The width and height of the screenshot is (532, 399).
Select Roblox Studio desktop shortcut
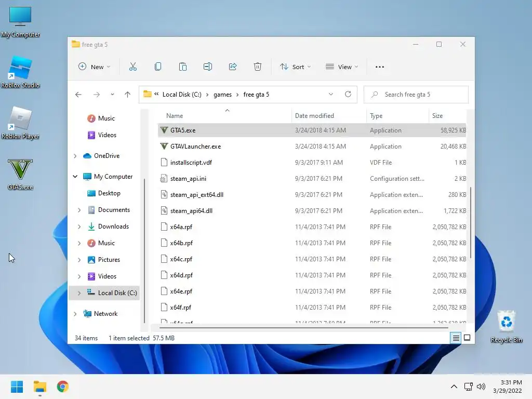pyautogui.click(x=20, y=73)
